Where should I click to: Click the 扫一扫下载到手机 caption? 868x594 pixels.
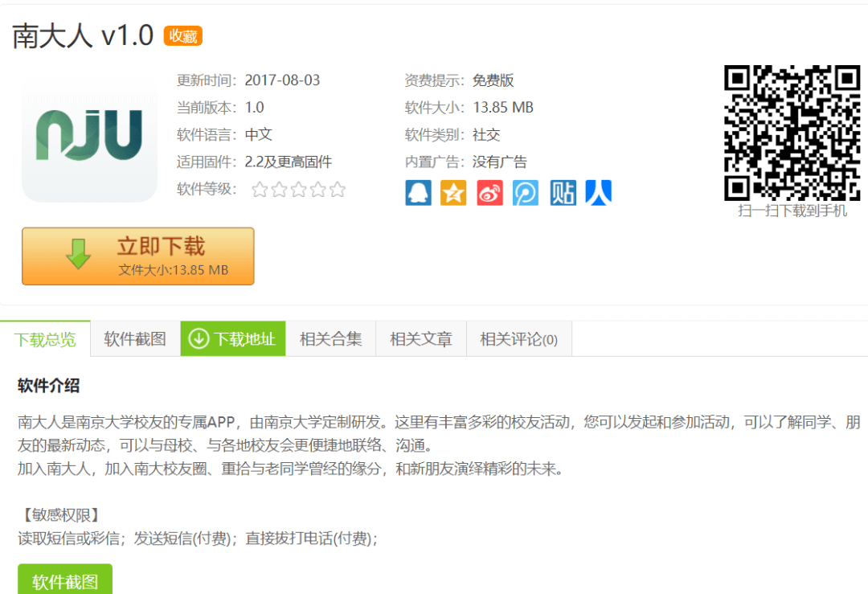coord(792,211)
